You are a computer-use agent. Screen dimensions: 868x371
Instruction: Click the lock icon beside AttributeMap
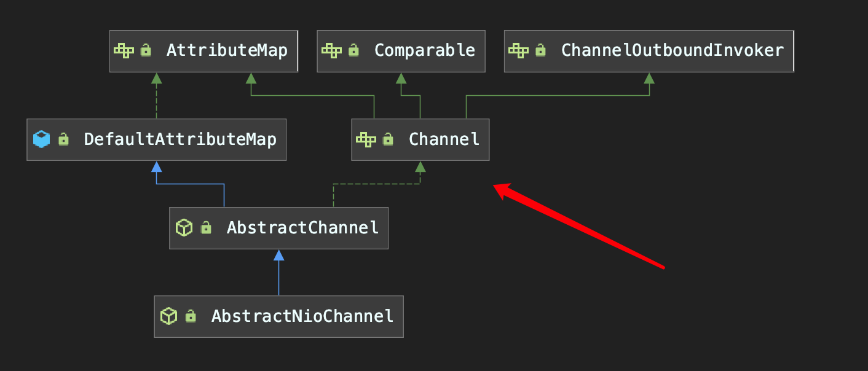pyautogui.click(x=146, y=50)
